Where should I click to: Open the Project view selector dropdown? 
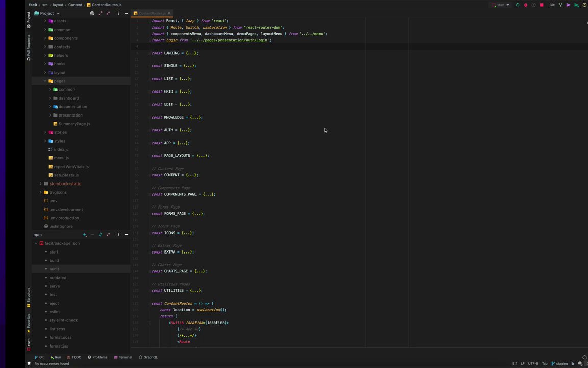pyautogui.click(x=47, y=13)
